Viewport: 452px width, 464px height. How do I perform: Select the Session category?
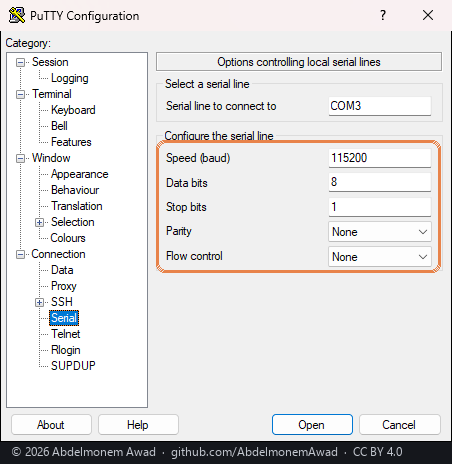point(50,62)
